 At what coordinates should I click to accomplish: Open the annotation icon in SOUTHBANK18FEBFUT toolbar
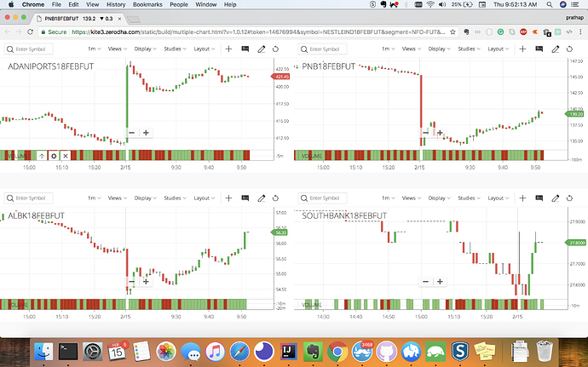[539, 198]
